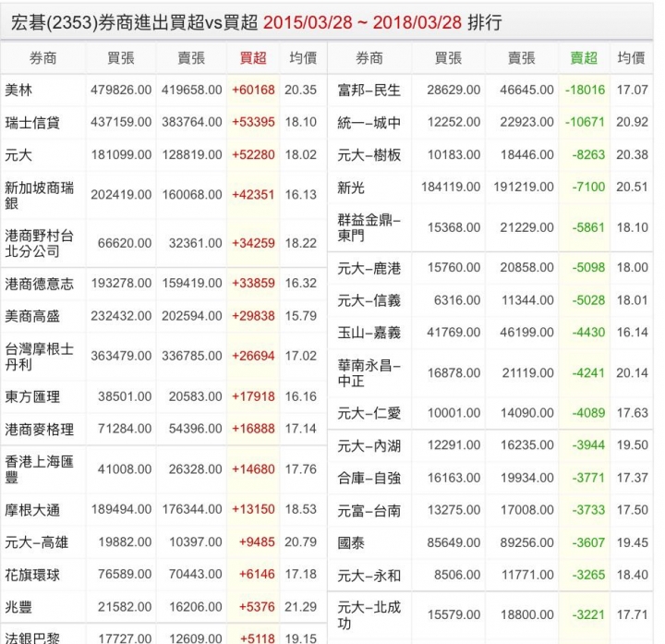Open broker 元大-樹板
Viewport: 665px width, 644px height.
(x=369, y=155)
